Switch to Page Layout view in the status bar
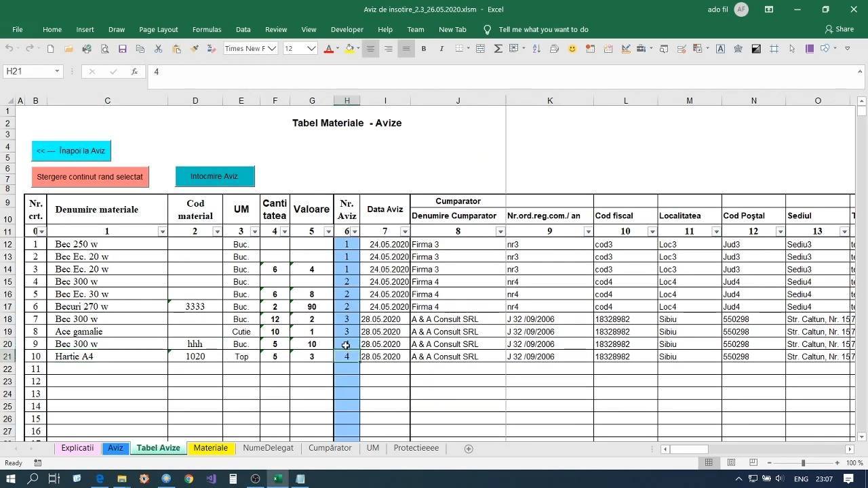Image resolution: width=868 pixels, height=488 pixels. tap(731, 462)
